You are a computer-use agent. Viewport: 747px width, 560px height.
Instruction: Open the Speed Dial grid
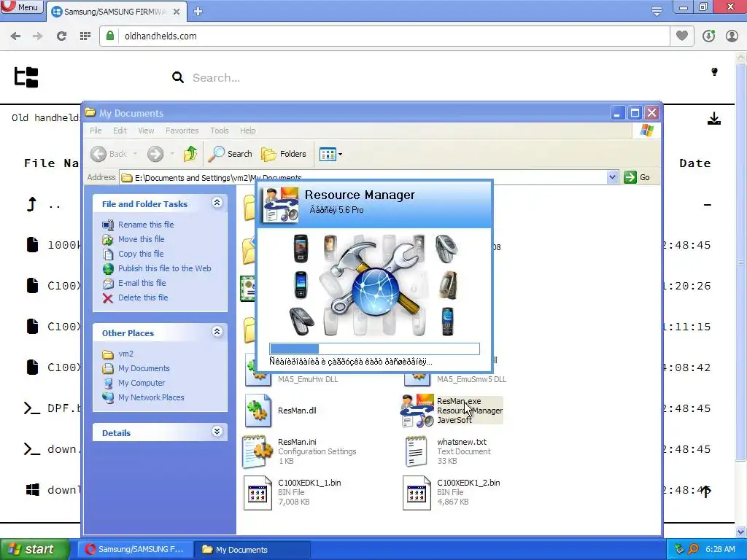(85, 36)
